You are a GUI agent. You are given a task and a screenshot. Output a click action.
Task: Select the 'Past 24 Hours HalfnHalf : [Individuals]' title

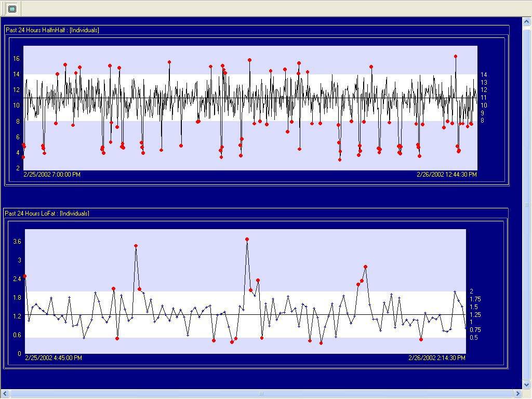tap(52, 30)
